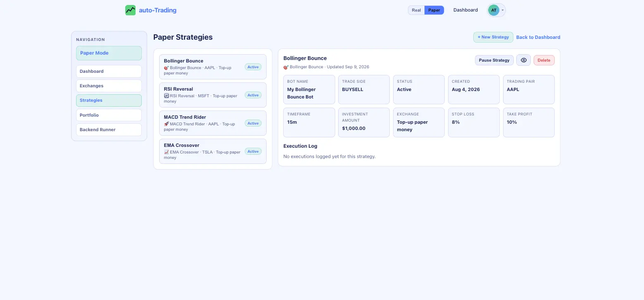
Task: Open the AT user avatar
Action: [x=494, y=10]
